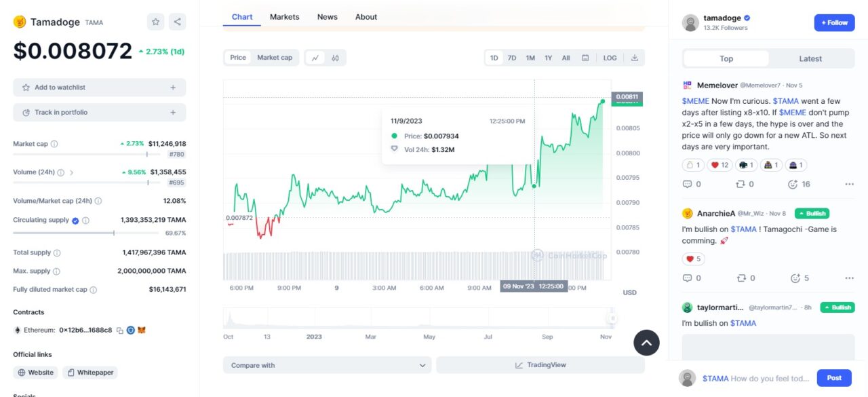Comment on Memelover's post
The height and width of the screenshot is (397, 868).
click(x=687, y=184)
